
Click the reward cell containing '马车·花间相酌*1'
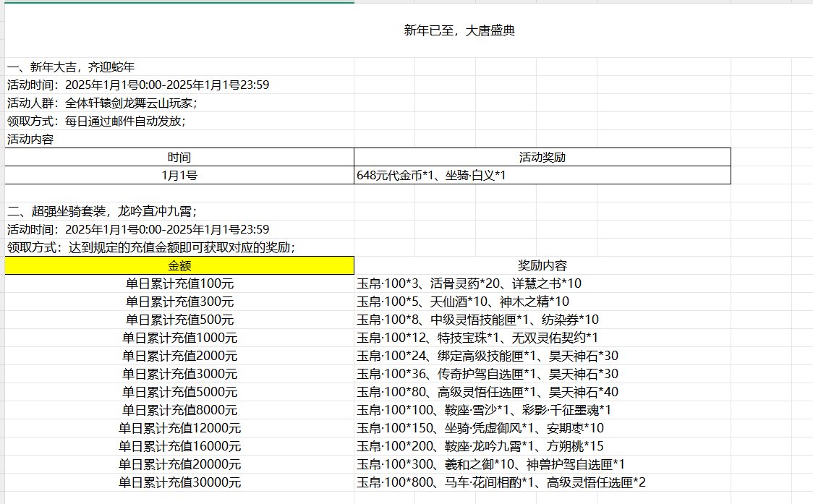[x=501, y=482]
